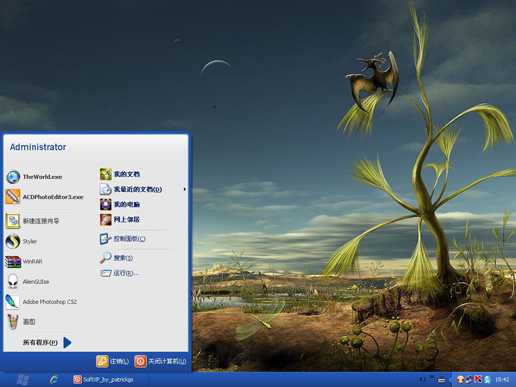Viewport: 516px width, 387px height.
Task: Expand taskbar toolbar double-chevron overflow
Action: [432, 377]
